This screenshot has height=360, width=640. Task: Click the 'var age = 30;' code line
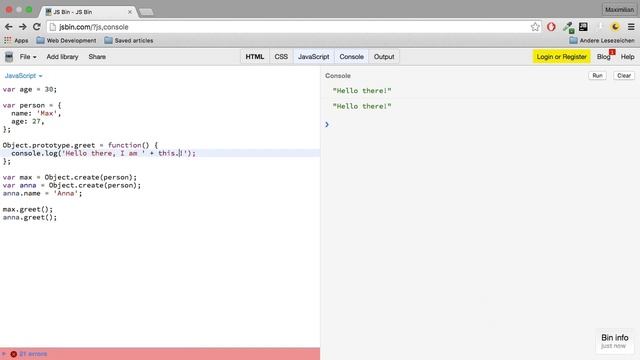coord(30,89)
